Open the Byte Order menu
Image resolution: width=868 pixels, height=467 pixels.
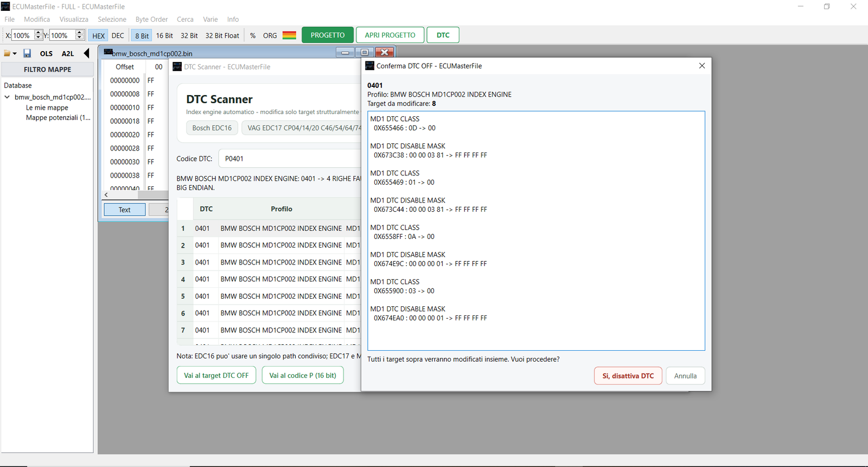pyautogui.click(x=151, y=19)
